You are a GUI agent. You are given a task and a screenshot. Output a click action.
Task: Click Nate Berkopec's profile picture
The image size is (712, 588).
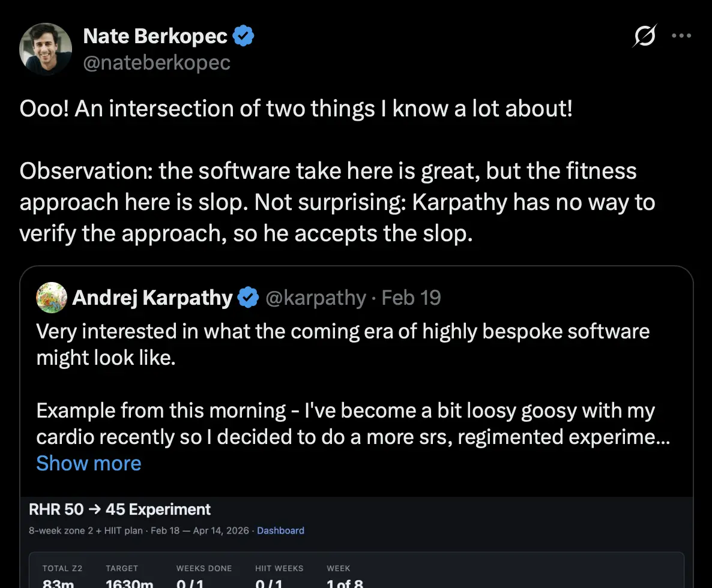coord(45,49)
